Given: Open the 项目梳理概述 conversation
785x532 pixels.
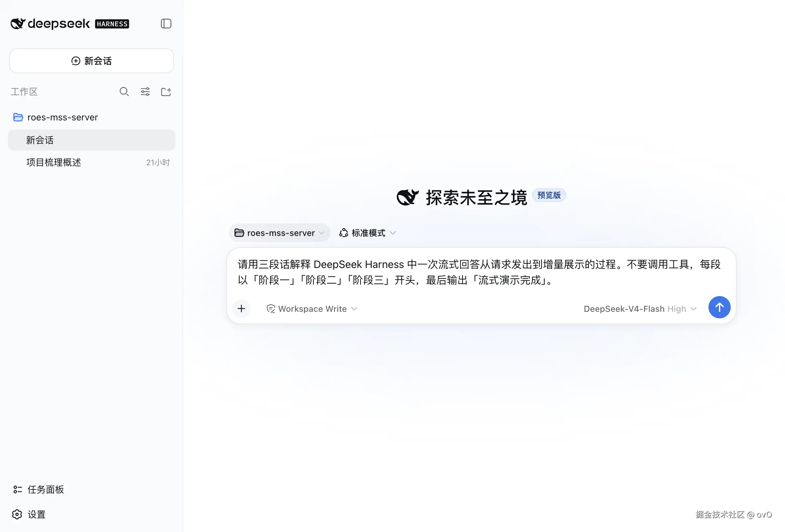Looking at the screenshot, I should [x=92, y=163].
